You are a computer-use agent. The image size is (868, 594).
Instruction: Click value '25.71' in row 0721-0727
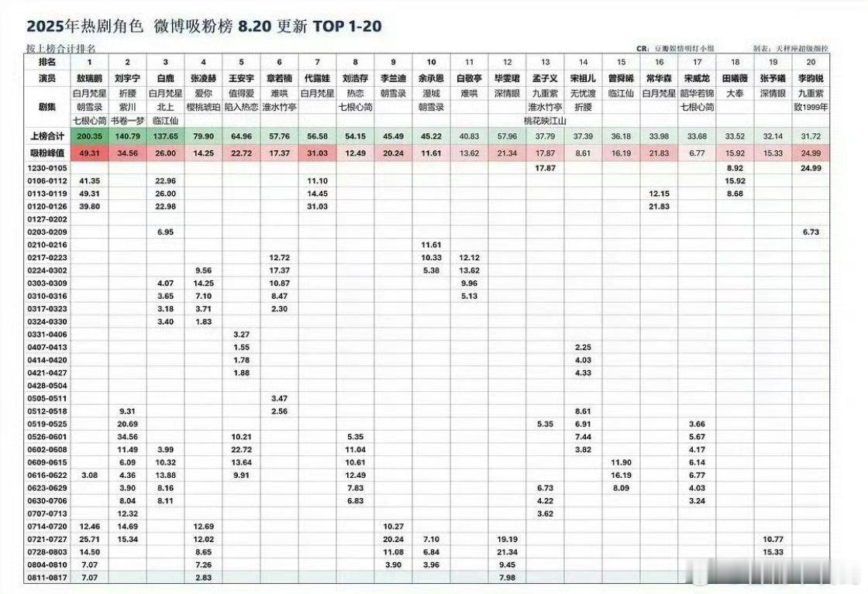pyautogui.click(x=90, y=539)
